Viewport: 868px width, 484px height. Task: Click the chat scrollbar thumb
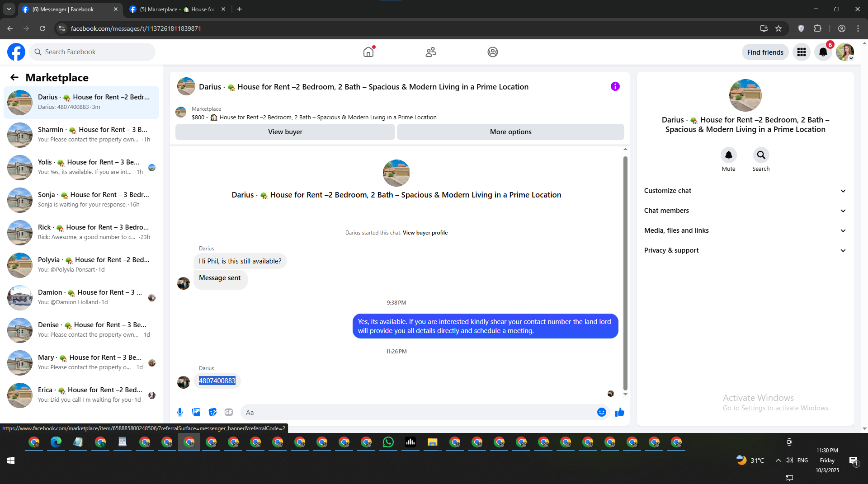[x=625, y=273]
